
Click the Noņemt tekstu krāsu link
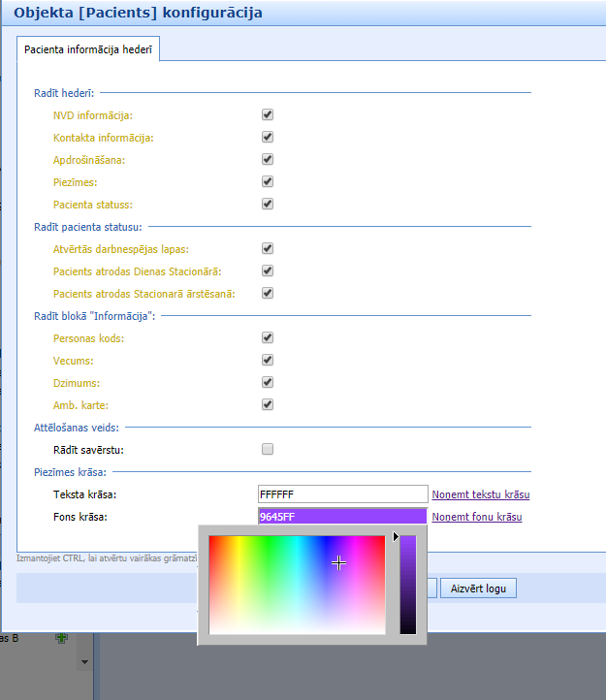480,494
